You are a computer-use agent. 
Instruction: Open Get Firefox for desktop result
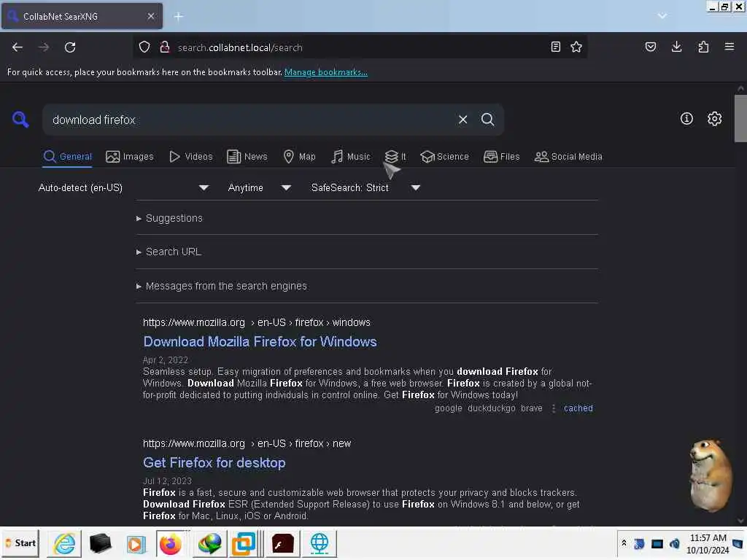pyautogui.click(x=214, y=463)
